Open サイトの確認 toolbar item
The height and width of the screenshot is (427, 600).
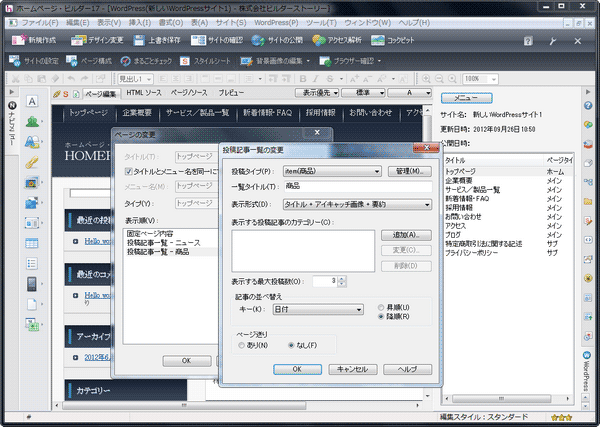pyautogui.click(x=217, y=40)
